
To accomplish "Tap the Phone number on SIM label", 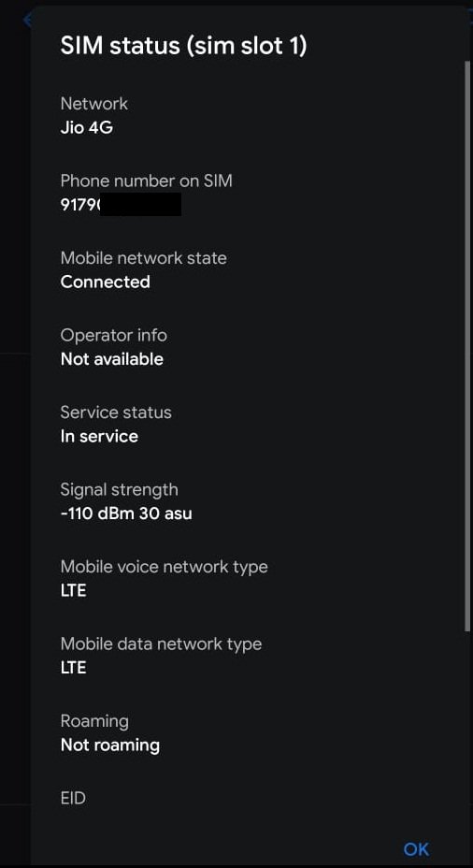I will [146, 181].
